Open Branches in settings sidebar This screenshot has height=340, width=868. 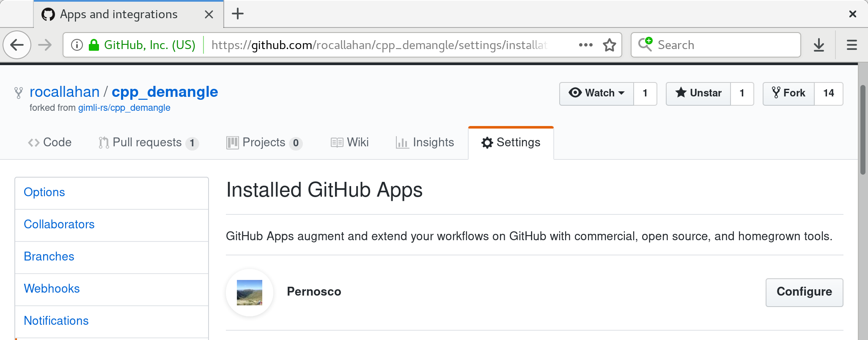(112, 257)
